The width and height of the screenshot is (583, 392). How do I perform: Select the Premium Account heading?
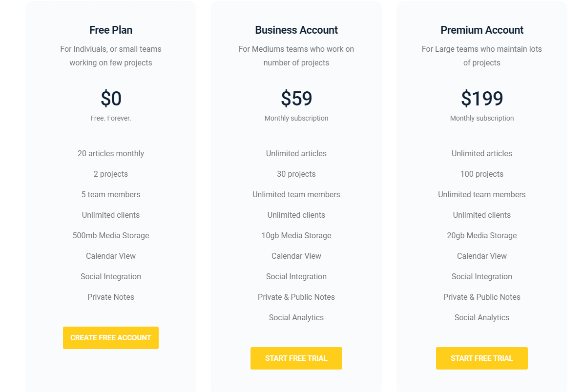(x=482, y=30)
